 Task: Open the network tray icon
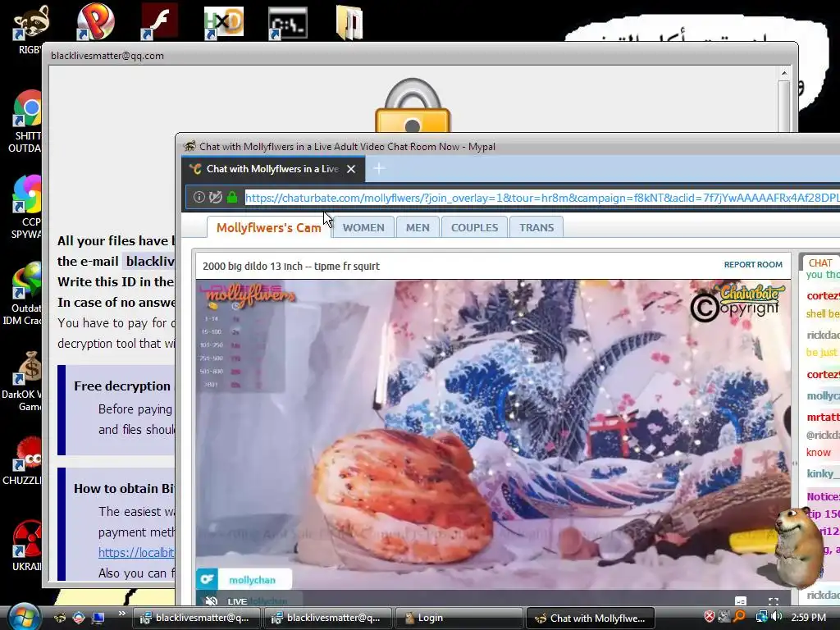(x=761, y=617)
